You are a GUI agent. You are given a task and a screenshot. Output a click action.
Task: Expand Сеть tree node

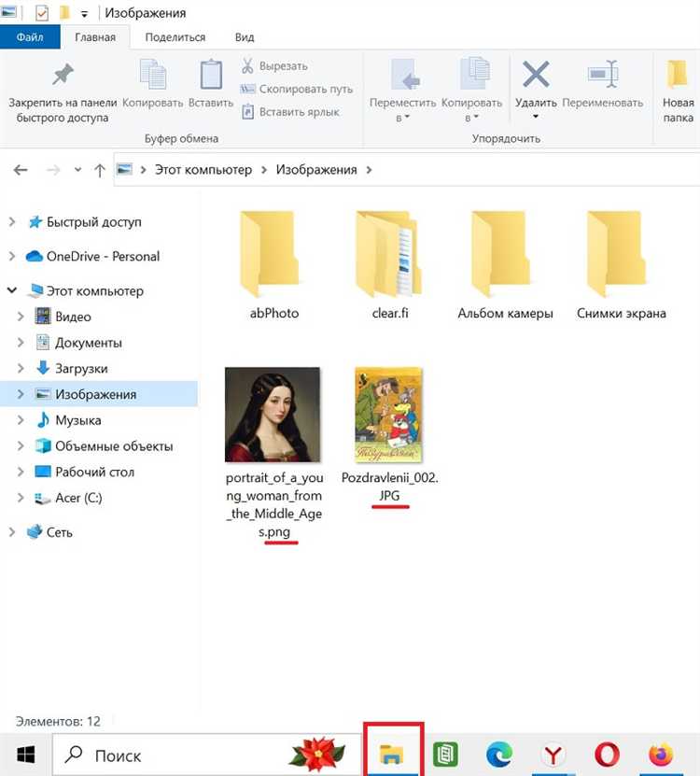coord(12,532)
